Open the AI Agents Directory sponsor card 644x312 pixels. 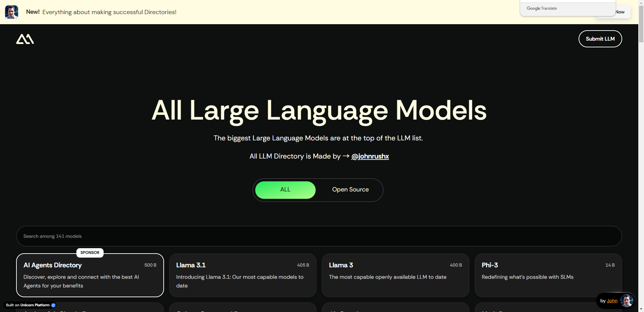90,275
